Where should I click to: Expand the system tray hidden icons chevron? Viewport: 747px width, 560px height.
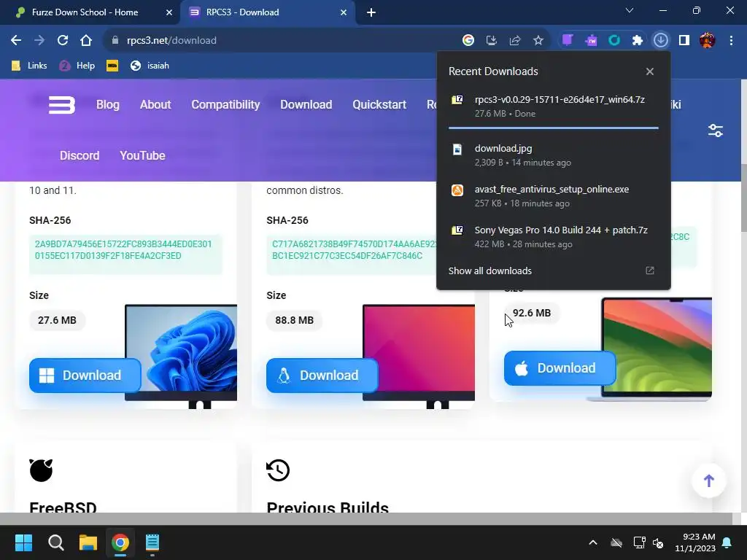point(593,542)
